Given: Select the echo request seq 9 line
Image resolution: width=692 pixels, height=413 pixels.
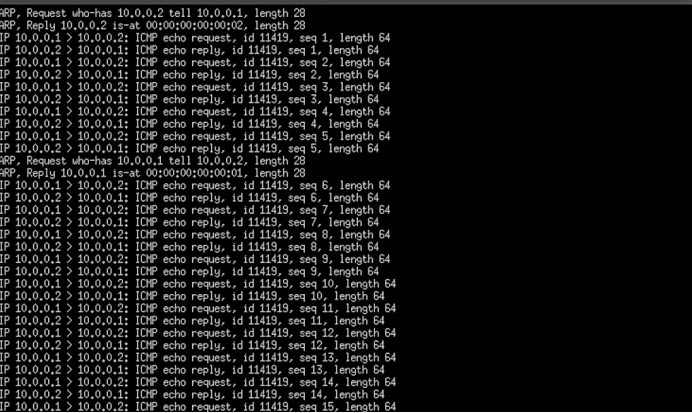Looking at the screenshot, I should point(195,260).
